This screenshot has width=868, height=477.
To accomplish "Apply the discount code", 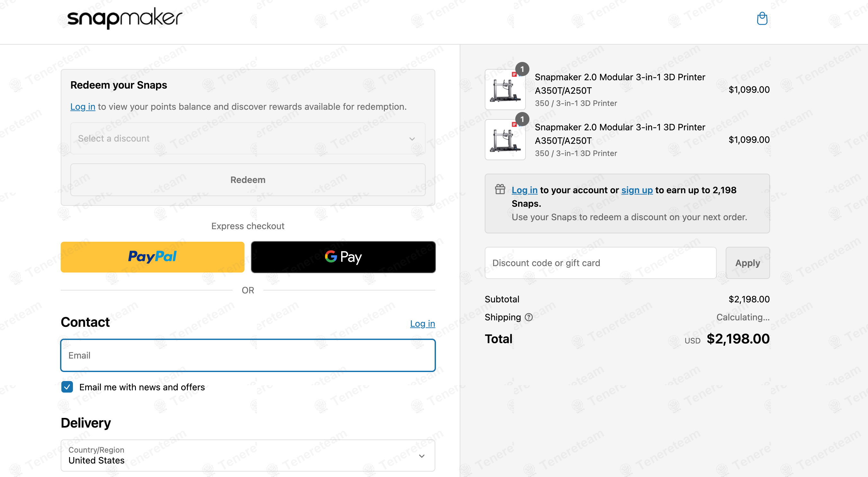I will (x=747, y=263).
